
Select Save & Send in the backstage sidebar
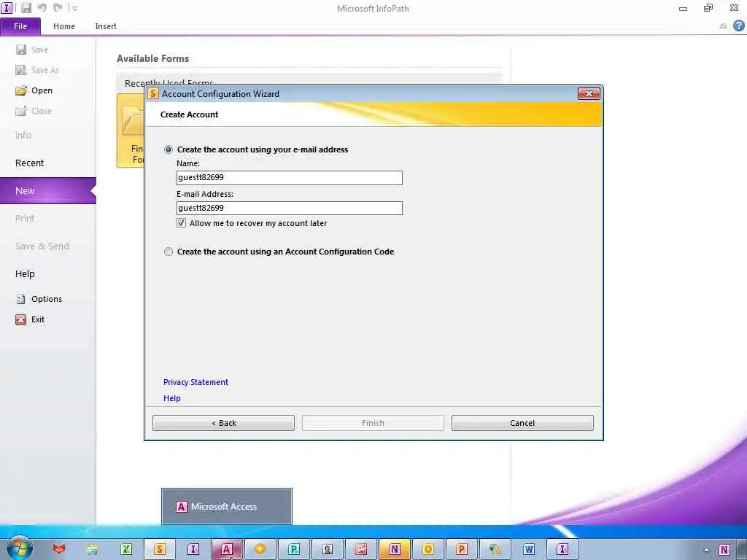click(x=42, y=246)
